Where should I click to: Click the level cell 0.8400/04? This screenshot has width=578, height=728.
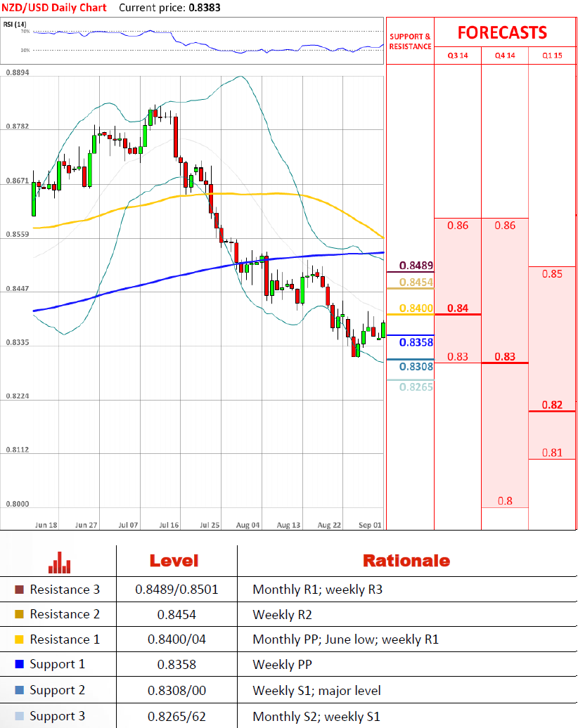point(176,639)
